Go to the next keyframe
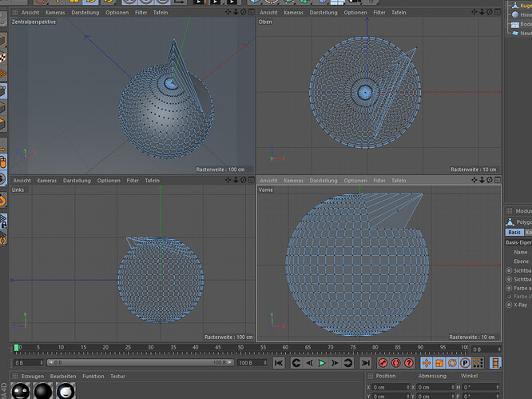This screenshot has height=399, width=532. (347, 363)
